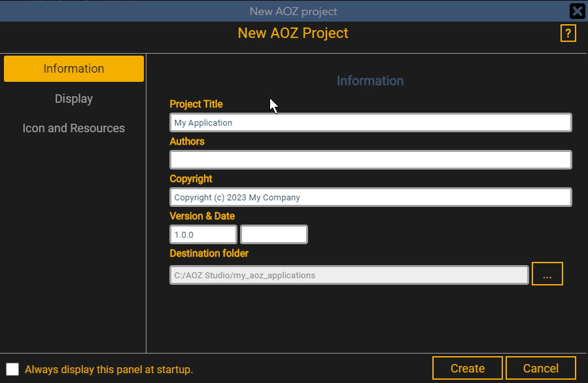Image resolution: width=588 pixels, height=383 pixels.
Task: Click the Destination folder path field
Action: pyautogui.click(x=349, y=275)
